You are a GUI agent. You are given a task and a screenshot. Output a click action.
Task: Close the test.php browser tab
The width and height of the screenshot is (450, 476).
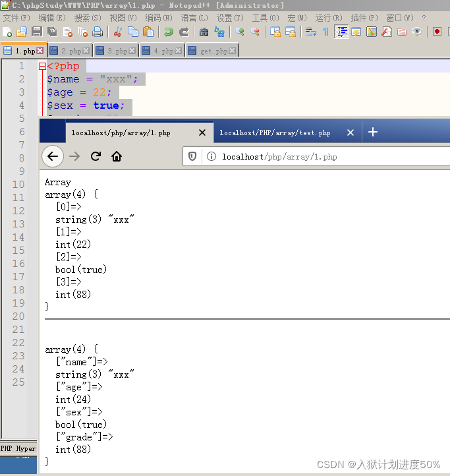[x=351, y=133]
